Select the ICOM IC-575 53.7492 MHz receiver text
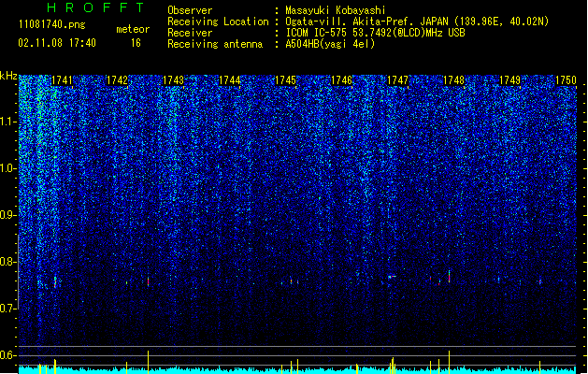This screenshot has width=588, height=374. 376,33
